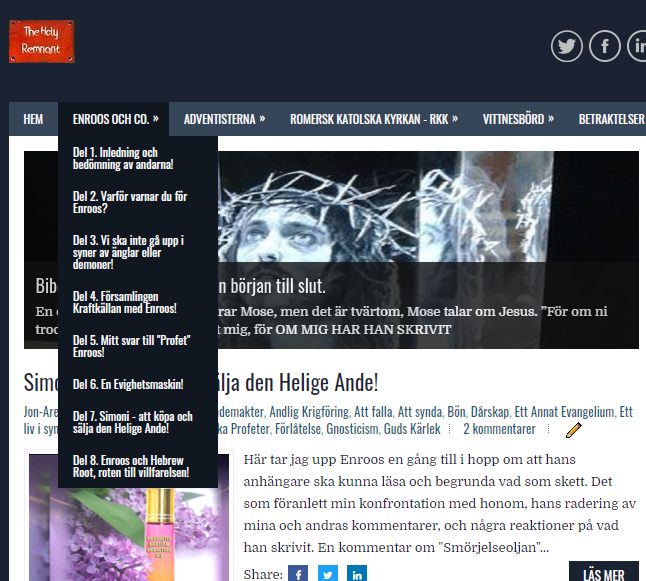Select Del 2. Varför varnar du för Enroos
Image resolution: width=646 pixels, height=581 pixels.
click(x=130, y=202)
